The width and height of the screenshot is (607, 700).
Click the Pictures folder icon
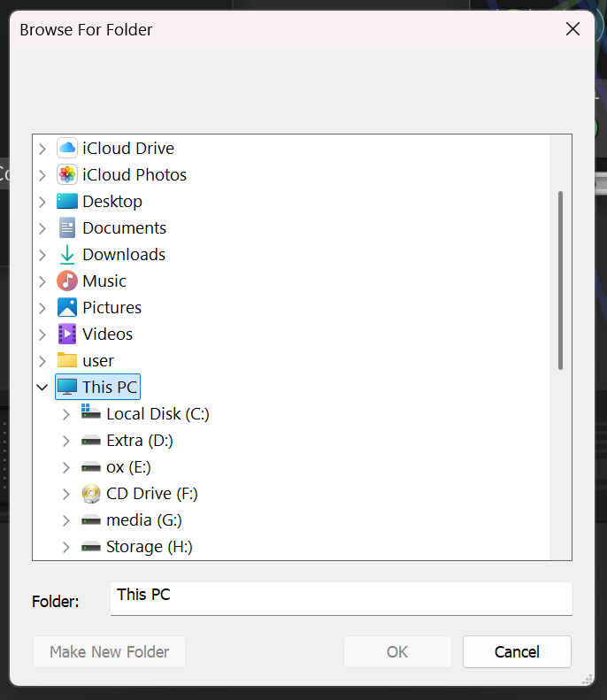(x=67, y=308)
